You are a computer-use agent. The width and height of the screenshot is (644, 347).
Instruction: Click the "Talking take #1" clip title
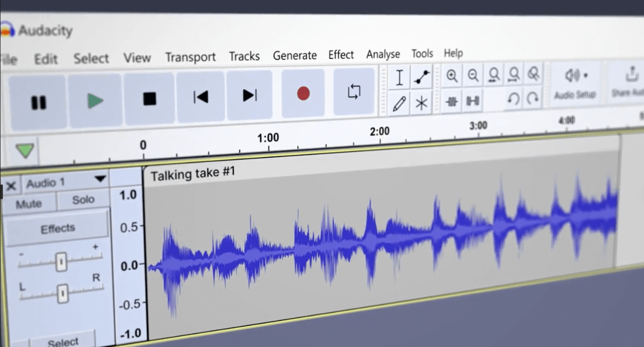[193, 173]
